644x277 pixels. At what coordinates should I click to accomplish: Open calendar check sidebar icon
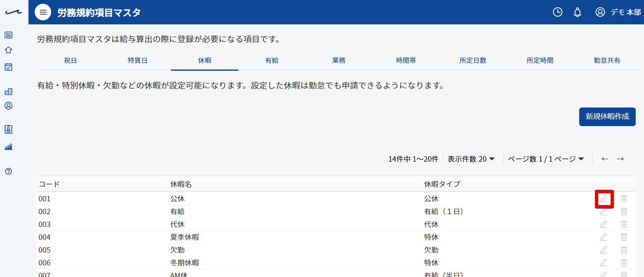pos(8,67)
